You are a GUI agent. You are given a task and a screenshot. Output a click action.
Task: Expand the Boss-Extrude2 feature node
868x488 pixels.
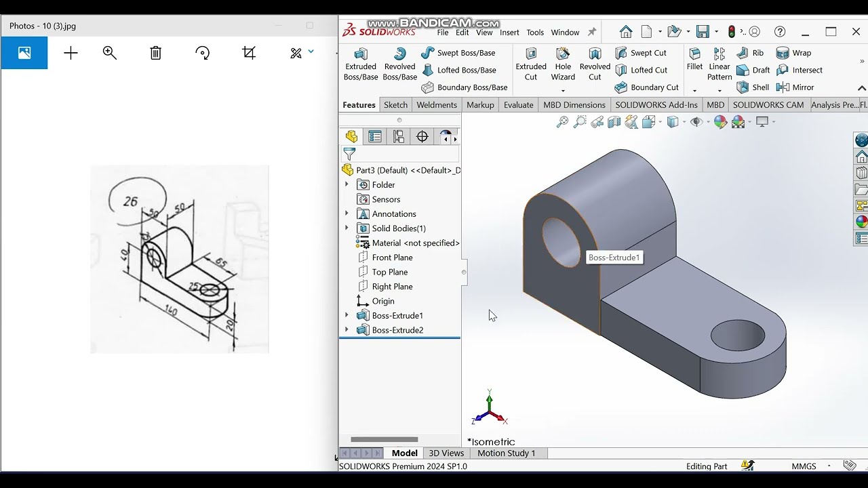click(347, 330)
